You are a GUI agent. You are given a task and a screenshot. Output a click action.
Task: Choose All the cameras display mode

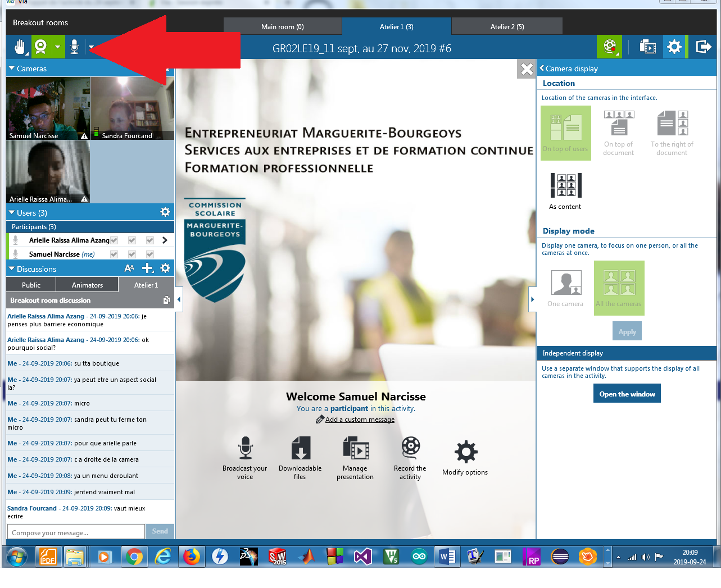point(619,288)
